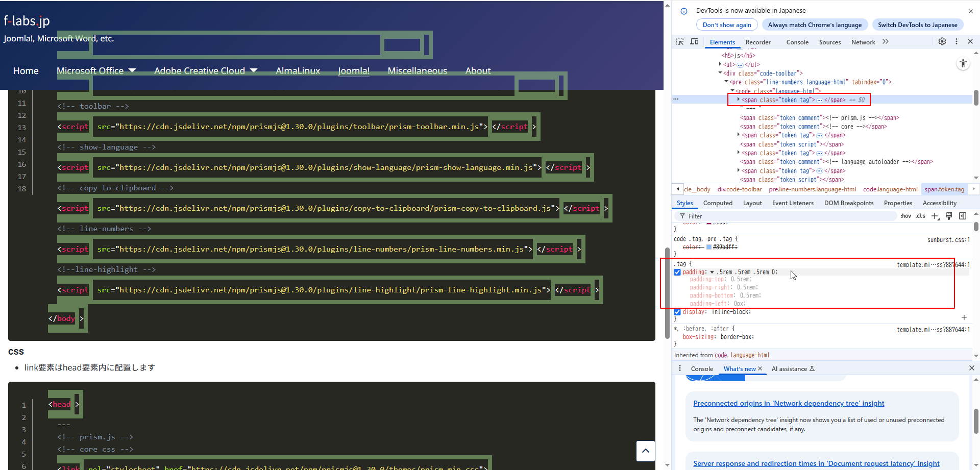This screenshot has height=470, width=980.
Task: Open the Network panel tab
Action: pos(863,42)
